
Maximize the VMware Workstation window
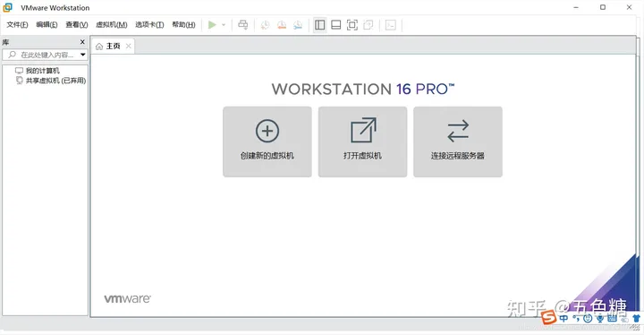[603, 7]
